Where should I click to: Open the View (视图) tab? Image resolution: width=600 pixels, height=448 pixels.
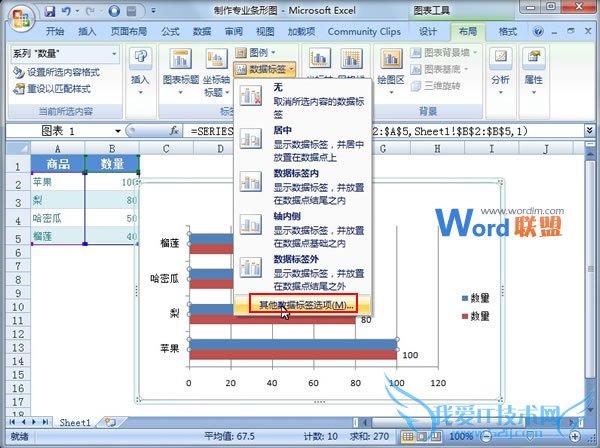pos(265,31)
